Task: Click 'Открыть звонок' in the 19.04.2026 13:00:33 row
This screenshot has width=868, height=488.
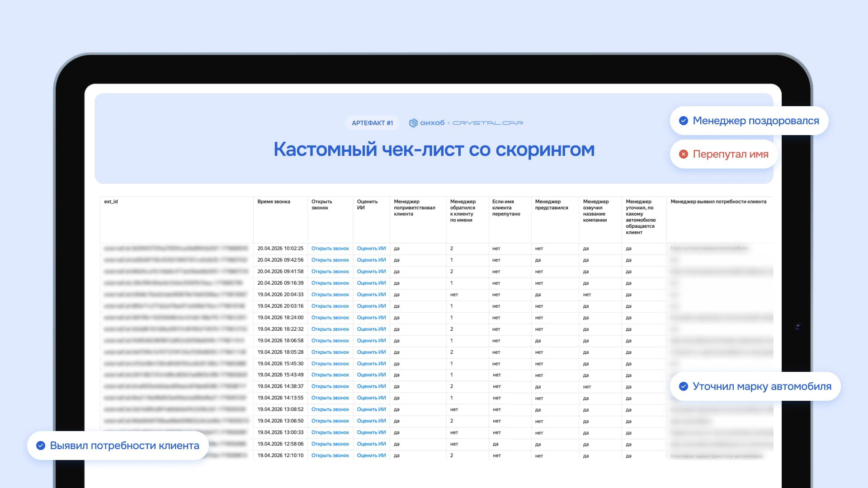Action: coord(330,432)
